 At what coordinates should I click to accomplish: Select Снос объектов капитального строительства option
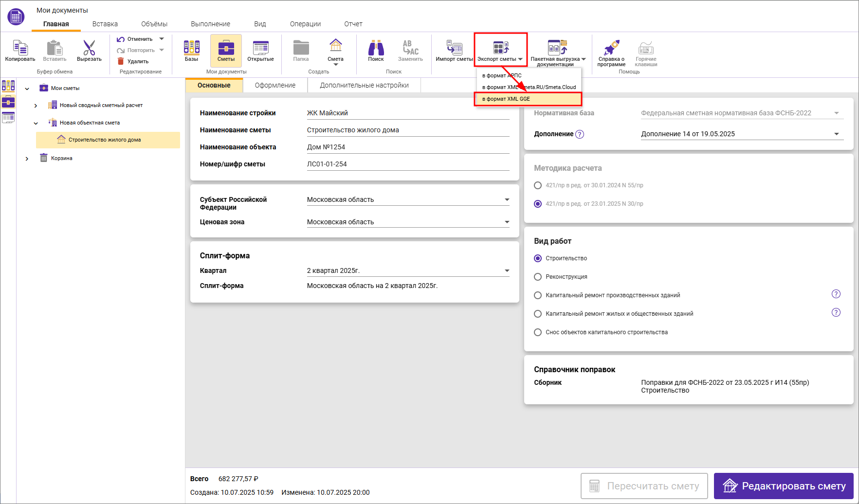[538, 332]
